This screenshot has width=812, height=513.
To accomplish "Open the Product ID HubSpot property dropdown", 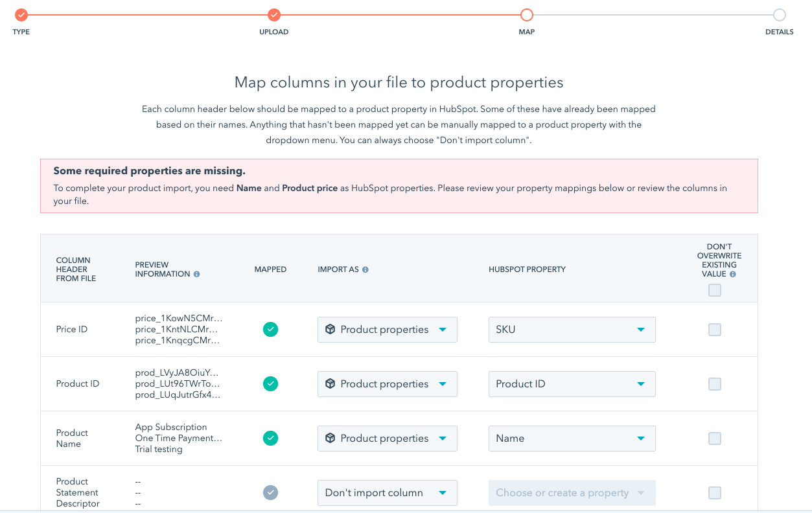I will [x=572, y=384].
